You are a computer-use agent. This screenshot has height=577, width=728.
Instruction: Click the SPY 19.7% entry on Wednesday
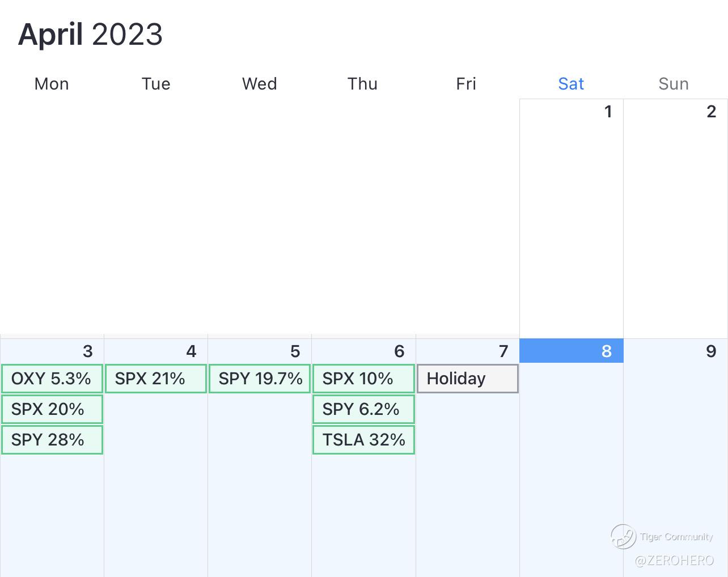[x=260, y=379]
